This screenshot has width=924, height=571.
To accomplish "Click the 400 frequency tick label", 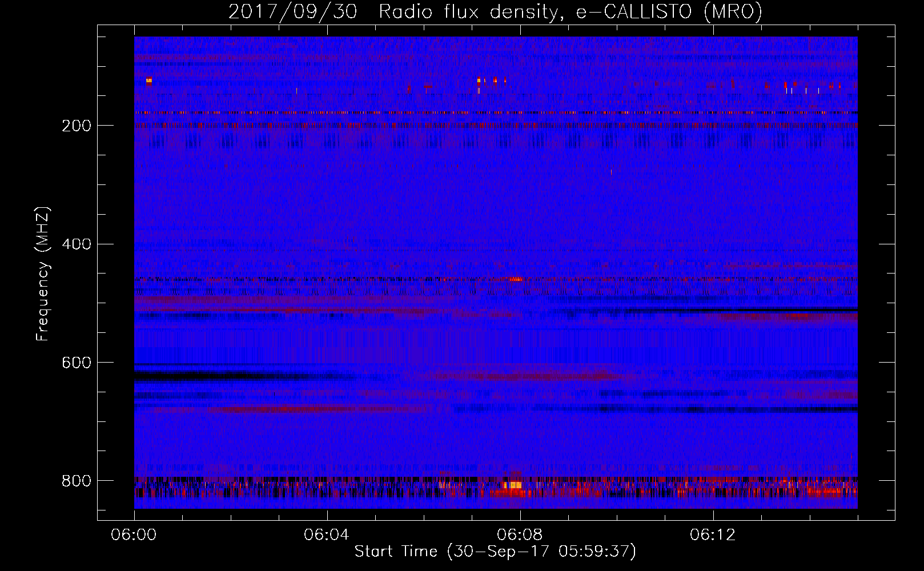I will click(x=76, y=244).
